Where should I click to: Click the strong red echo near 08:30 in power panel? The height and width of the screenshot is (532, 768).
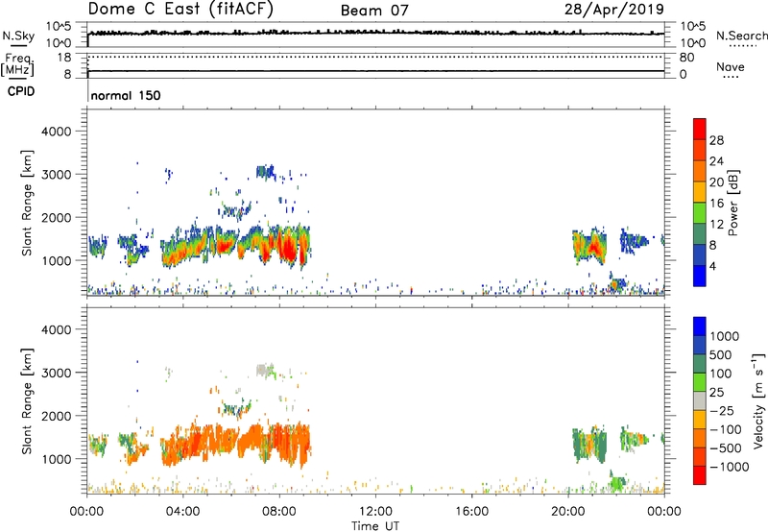click(x=289, y=249)
